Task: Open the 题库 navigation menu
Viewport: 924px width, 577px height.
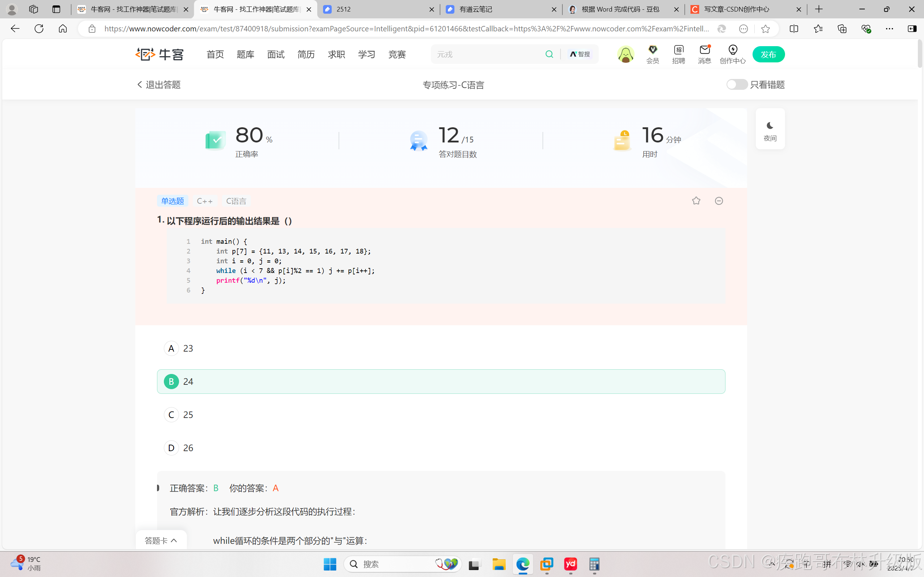Action: [245, 54]
